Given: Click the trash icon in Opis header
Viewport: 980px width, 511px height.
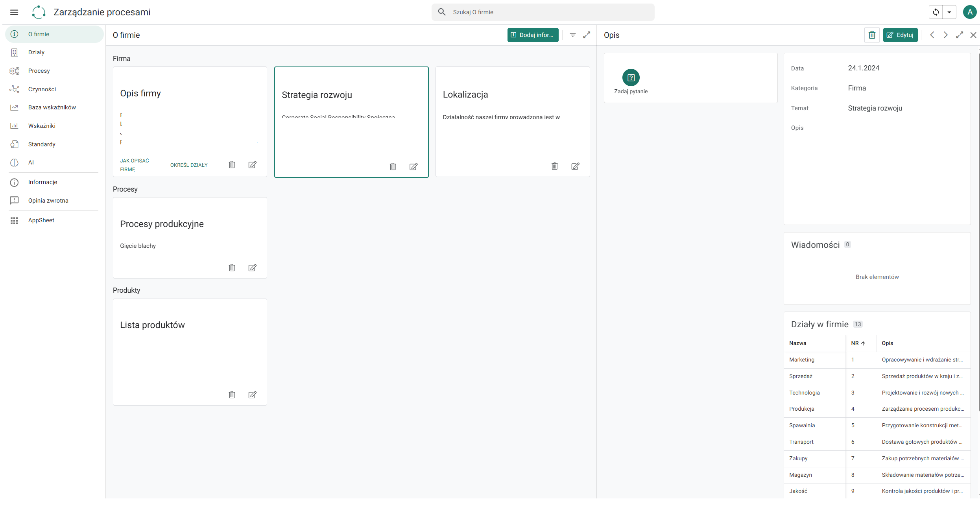Looking at the screenshot, I should 872,35.
